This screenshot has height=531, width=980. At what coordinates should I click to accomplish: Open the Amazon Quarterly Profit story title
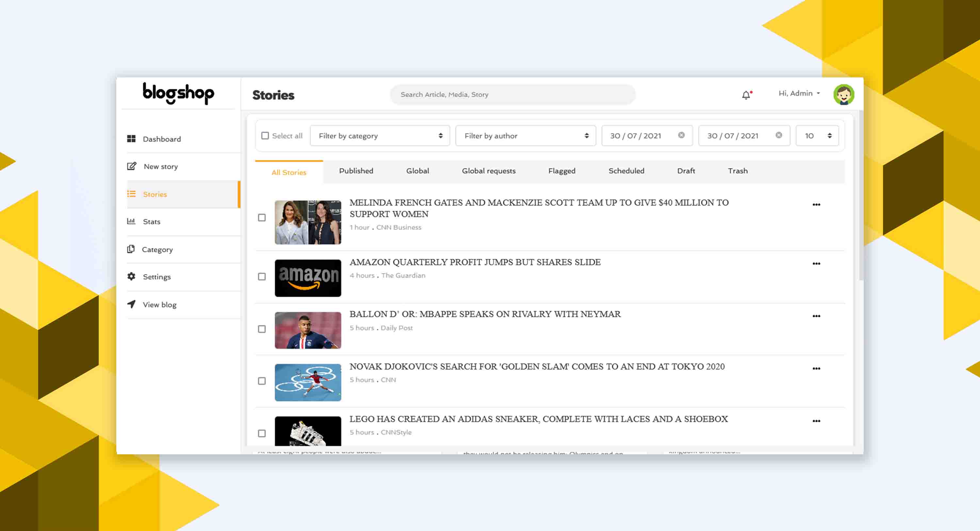pos(475,262)
